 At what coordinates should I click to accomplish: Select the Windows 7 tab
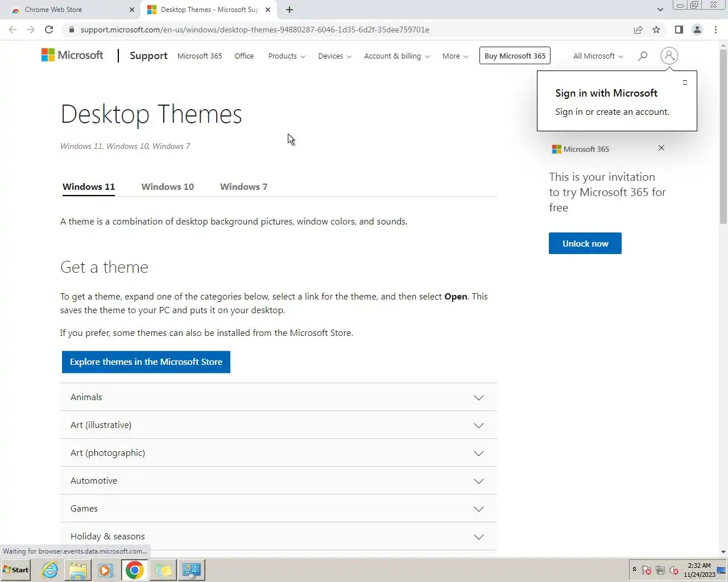click(x=243, y=186)
